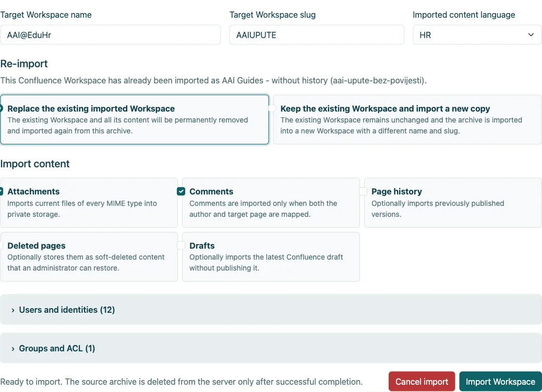Click the 'Optionally stores them as soft-deleted content' text

[x=86, y=263]
